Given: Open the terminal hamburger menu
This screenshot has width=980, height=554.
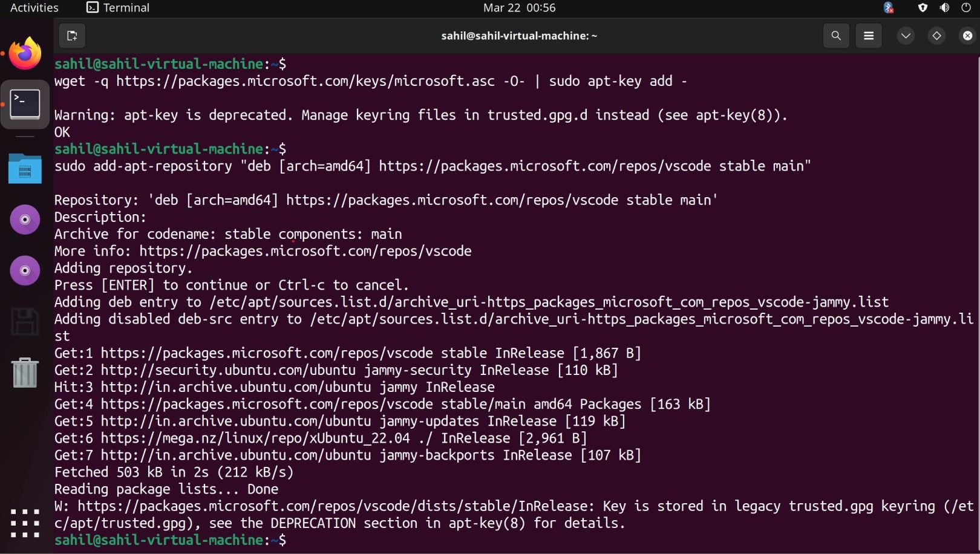Looking at the screenshot, I should (868, 36).
